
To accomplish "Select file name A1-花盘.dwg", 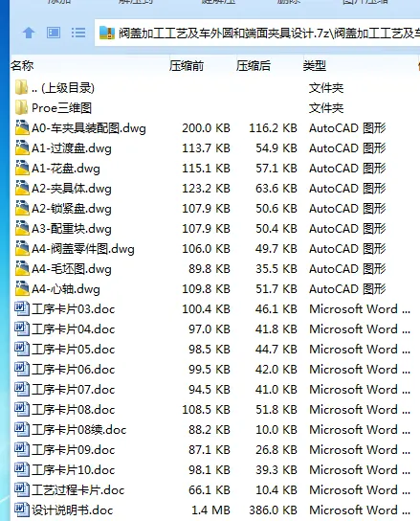I will coord(66,169).
